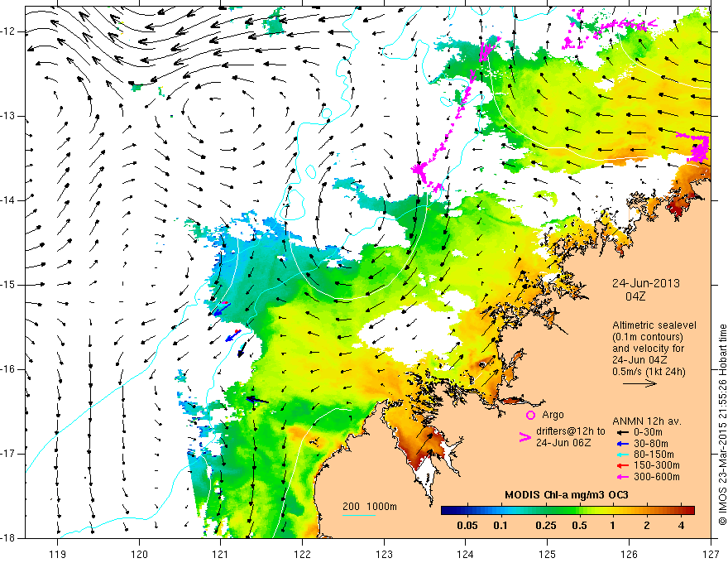Click the MODIS Chl-a mg/m3 OC3 title
728x563 pixels.
567,495
